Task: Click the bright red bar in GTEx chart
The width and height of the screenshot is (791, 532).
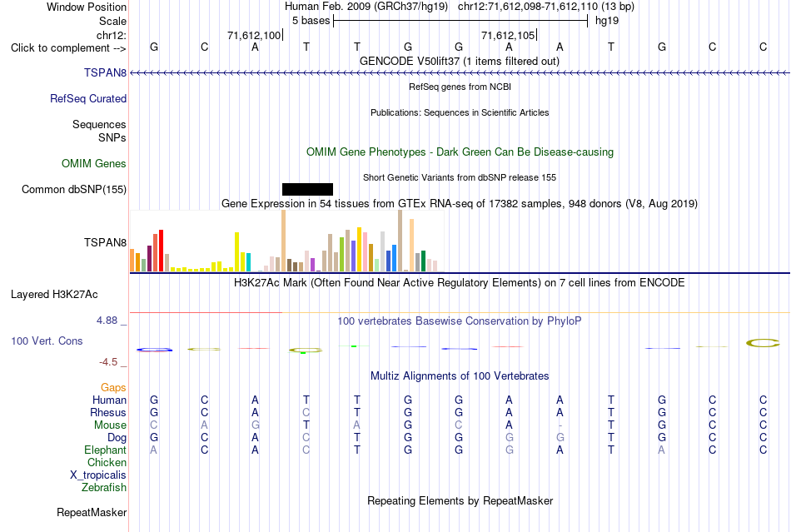Action: tap(161, 251)
